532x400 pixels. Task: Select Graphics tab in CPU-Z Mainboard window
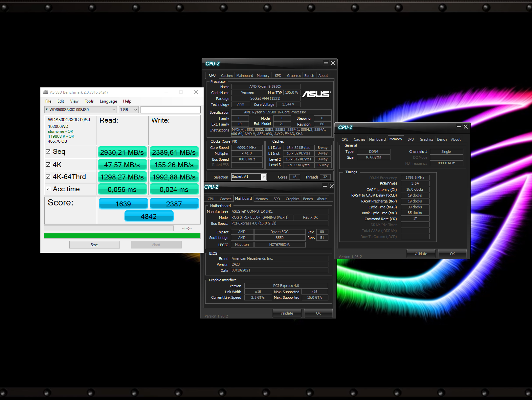pos(292,199)
